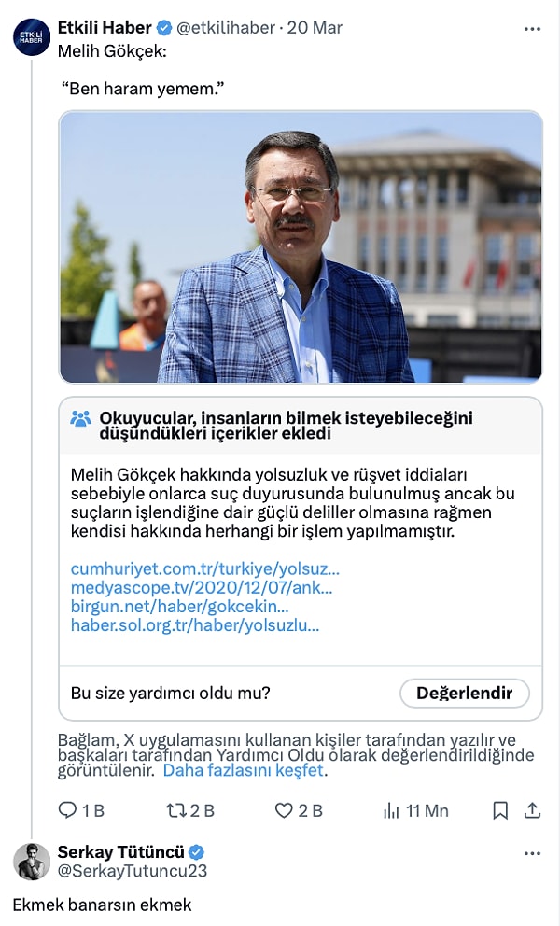Open the birgun.net source link
The width and height of the screenshot is (560, 926).
(179, 607)
